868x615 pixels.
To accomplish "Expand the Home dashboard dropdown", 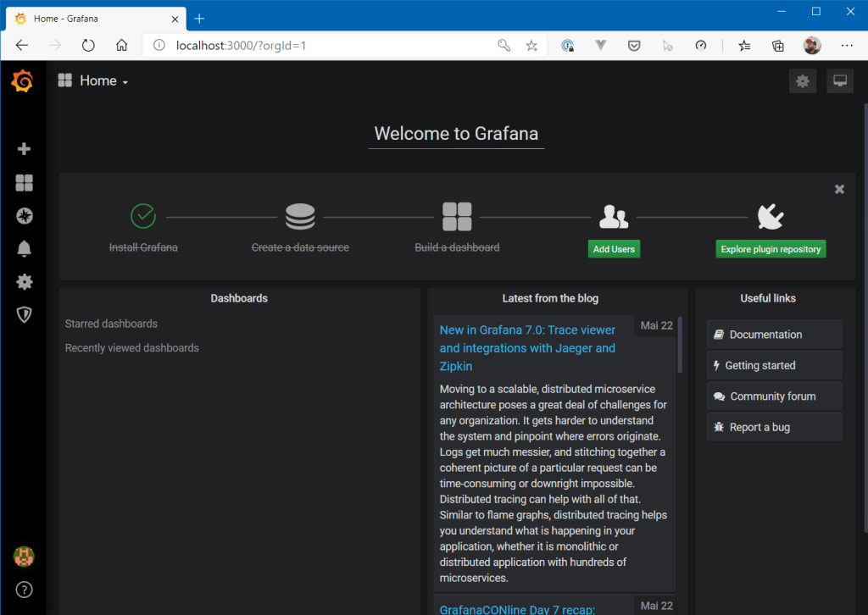I will pyautogui.click(x=97, y=80).
